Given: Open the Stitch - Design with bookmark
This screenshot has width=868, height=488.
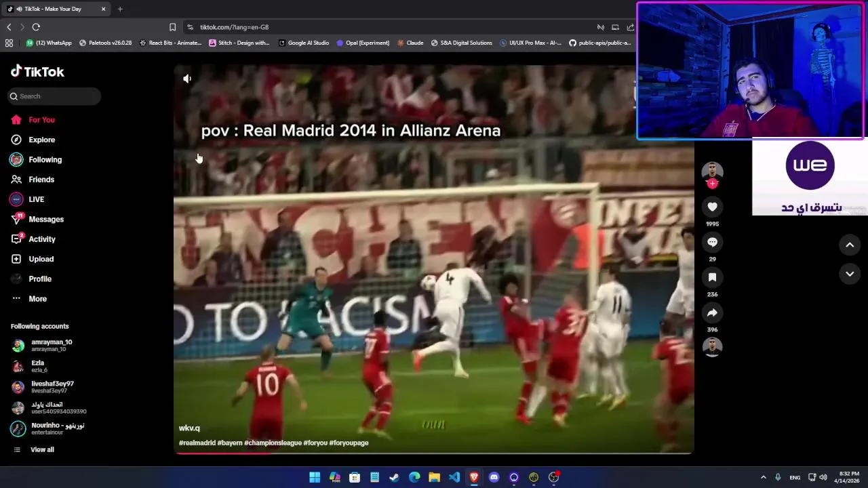Looking at the screenshot, I should pos(239,43).
